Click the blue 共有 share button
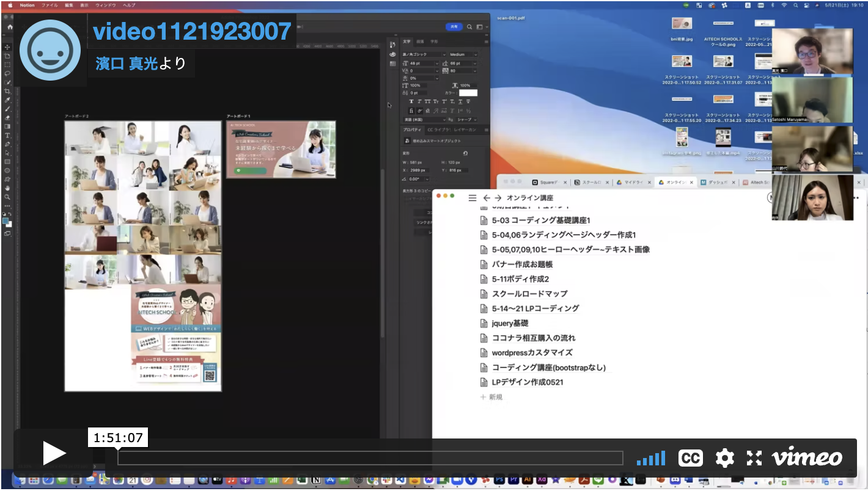868x491 pixels. (454, 27)
